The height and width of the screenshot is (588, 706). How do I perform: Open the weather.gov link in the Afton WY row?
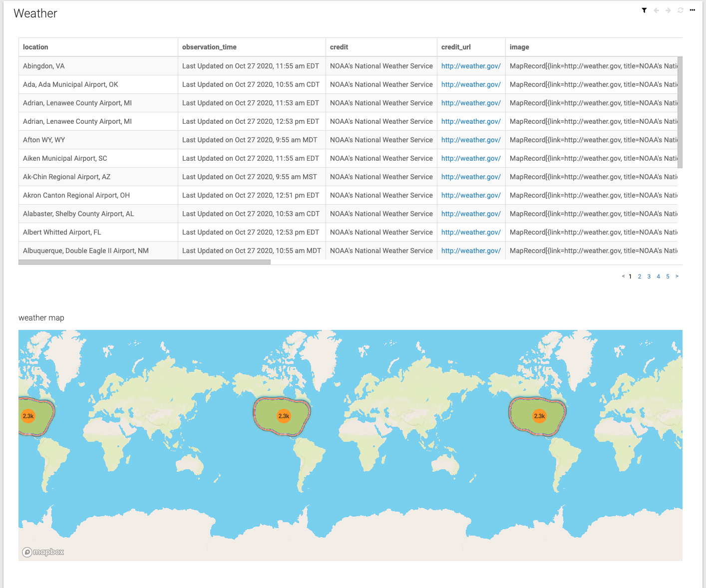click(471, 140)
